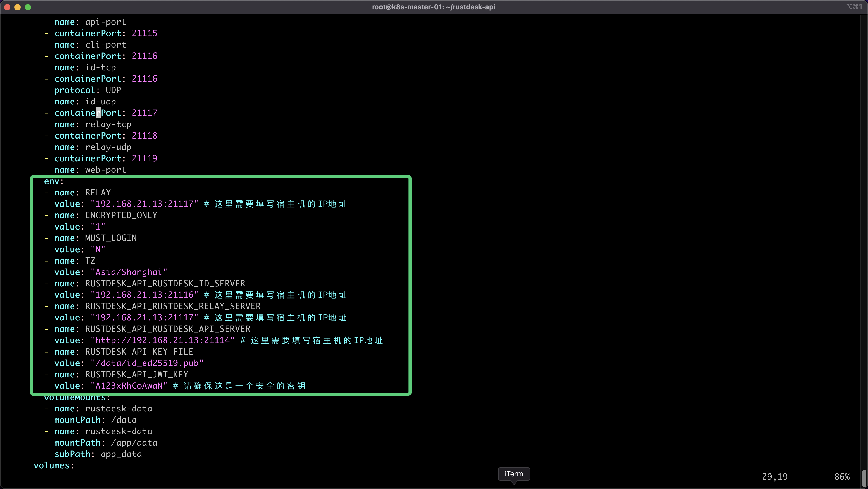Click the protocol: UDP line
This screenshot has width=868, height=489.
pos(88,90)
